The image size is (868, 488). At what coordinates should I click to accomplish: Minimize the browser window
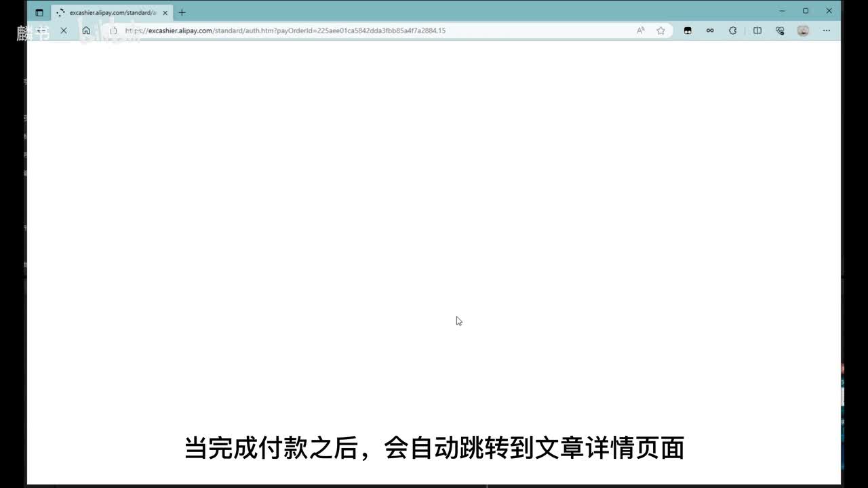pos(783,11)
